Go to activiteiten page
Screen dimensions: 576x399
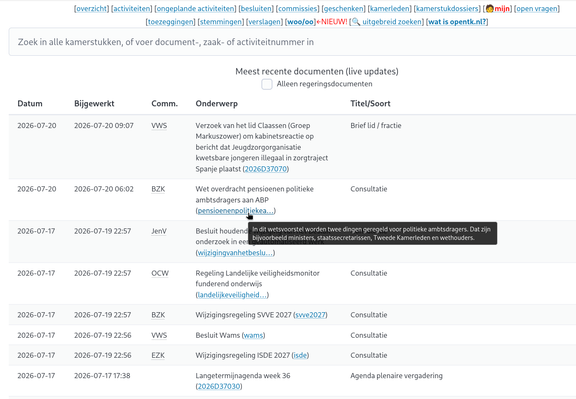[x=132, y=8]
